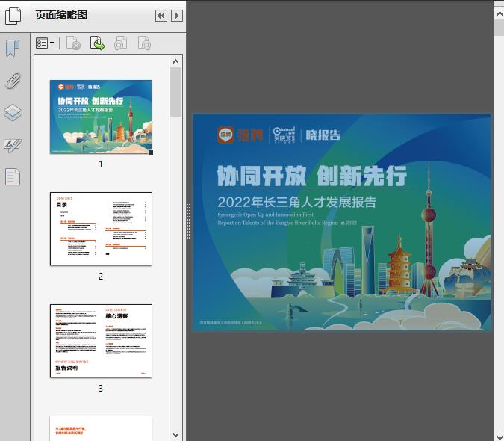504x441 pixels.
Task: Click insert page icon with green arrow
Action: [x=97, y=43]
